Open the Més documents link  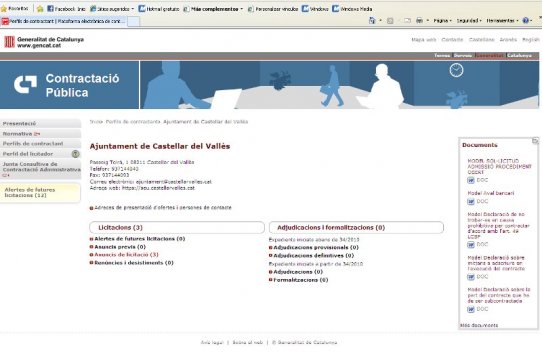point(479,325)
